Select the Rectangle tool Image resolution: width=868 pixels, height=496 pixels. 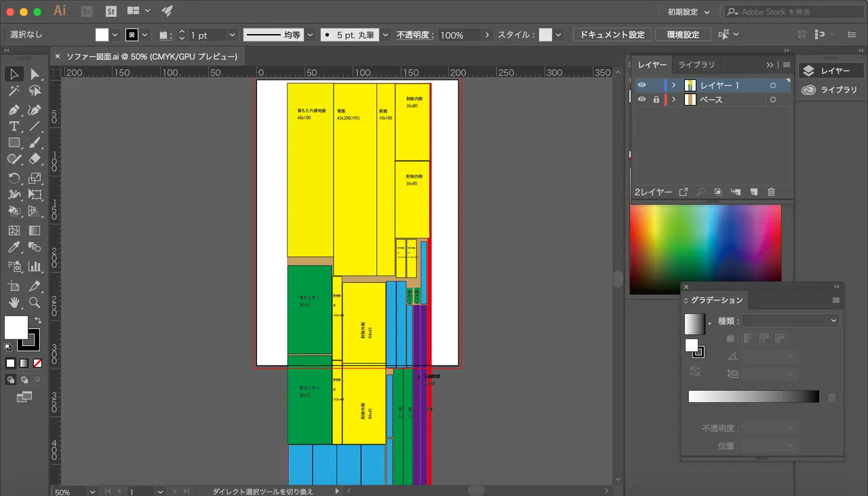click(x=14, y=142)
